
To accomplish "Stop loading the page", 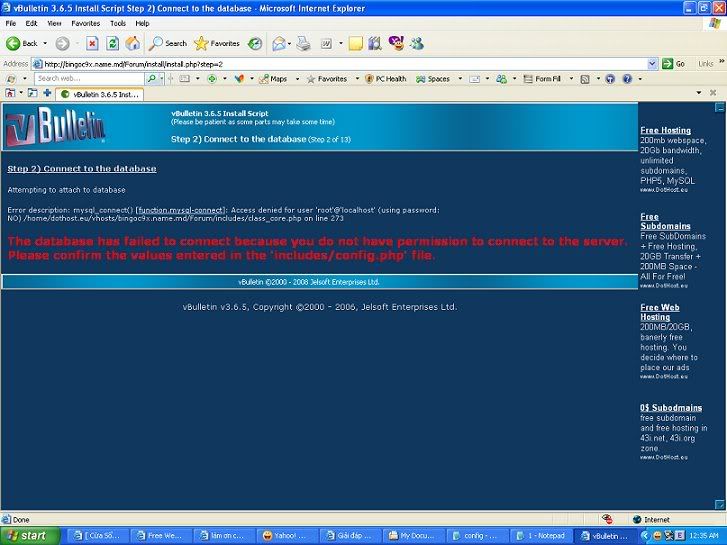I will point(92,44).
